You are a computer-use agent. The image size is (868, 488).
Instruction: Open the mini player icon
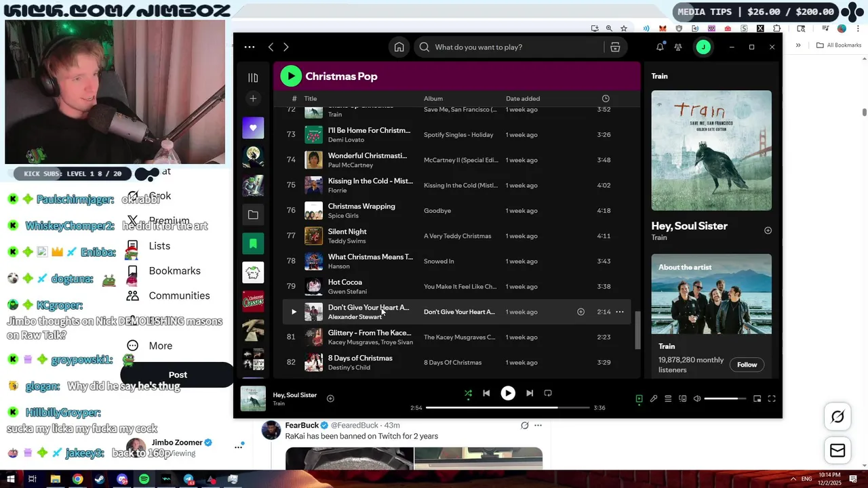coord(757,399)
